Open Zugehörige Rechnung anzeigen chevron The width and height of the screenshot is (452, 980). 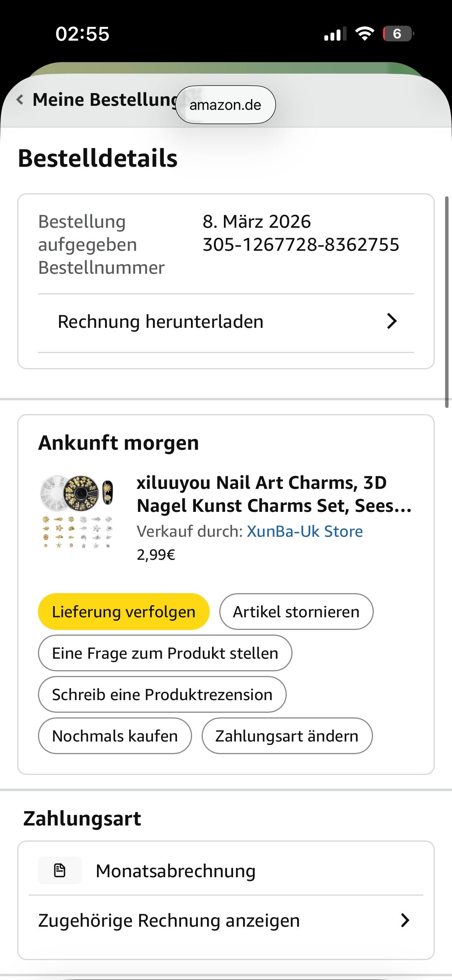[x=405, y=920]
